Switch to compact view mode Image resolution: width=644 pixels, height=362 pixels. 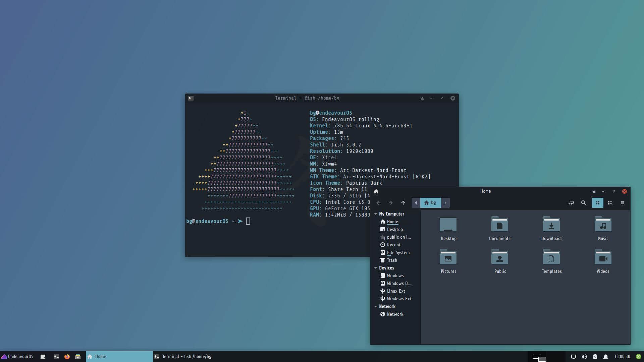623,203
